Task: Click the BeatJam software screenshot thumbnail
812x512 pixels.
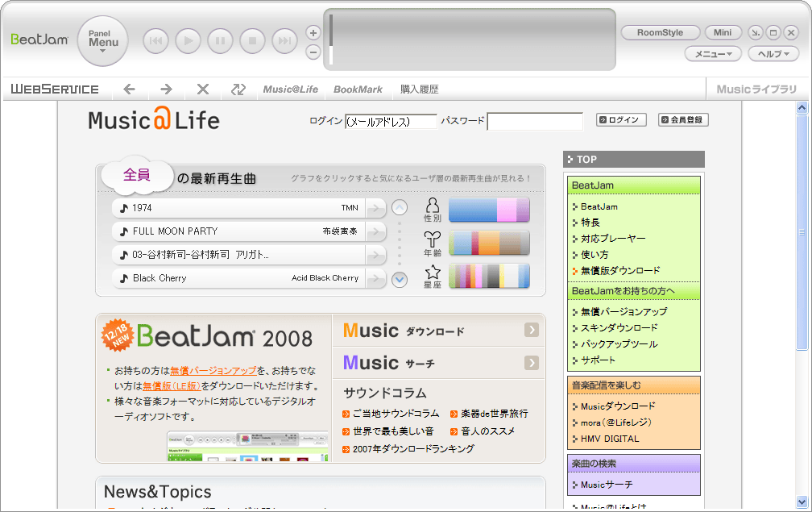Action: (x=247, y=447)
